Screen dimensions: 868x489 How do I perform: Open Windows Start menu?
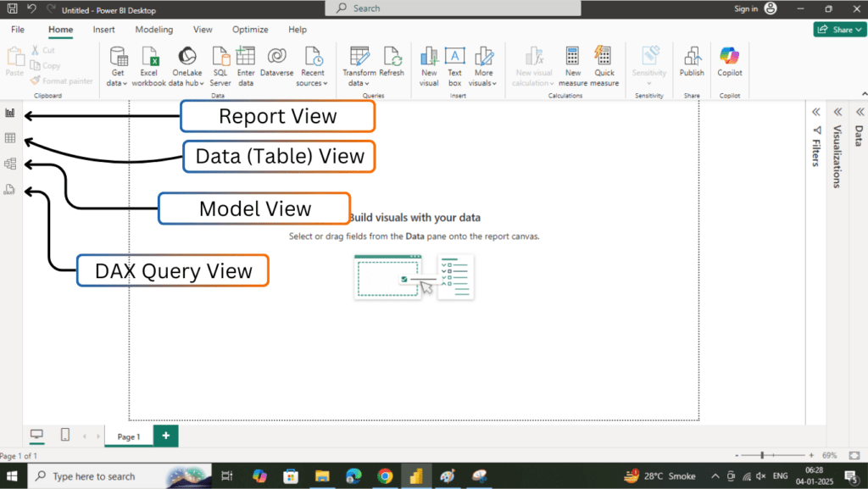12,475
